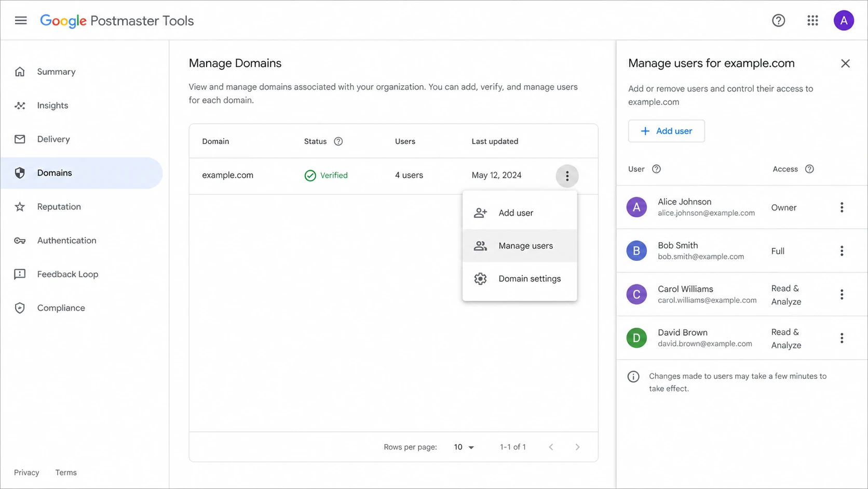
Task: Navigate to Reputation in sidebar
Action: (x=82, y=207)
